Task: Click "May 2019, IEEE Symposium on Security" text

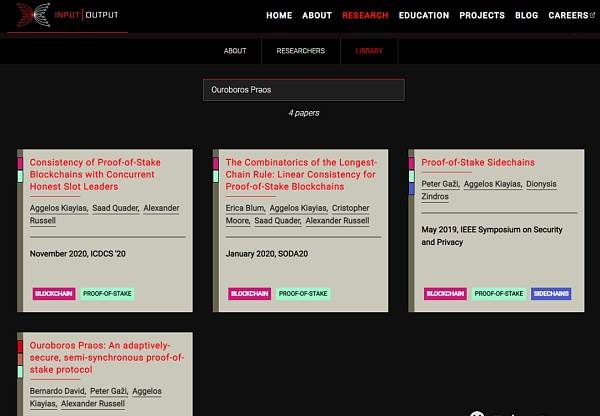Action: pyautogui.click(x=492, y=230)
